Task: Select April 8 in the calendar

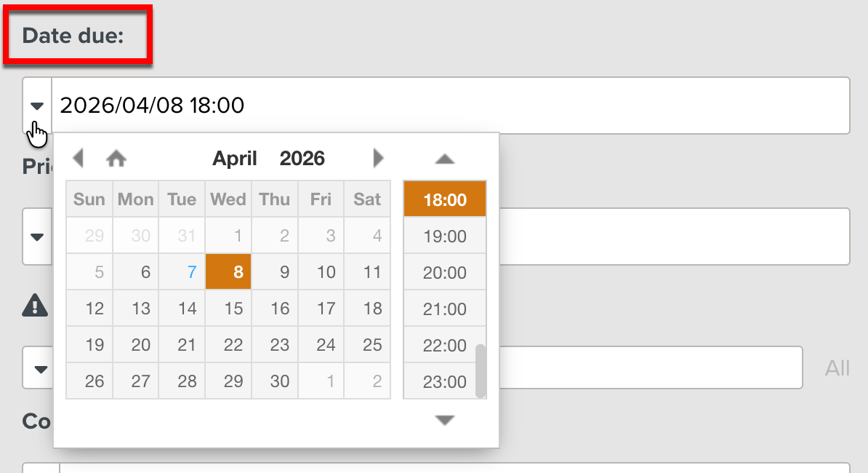Action: [228, 271]
